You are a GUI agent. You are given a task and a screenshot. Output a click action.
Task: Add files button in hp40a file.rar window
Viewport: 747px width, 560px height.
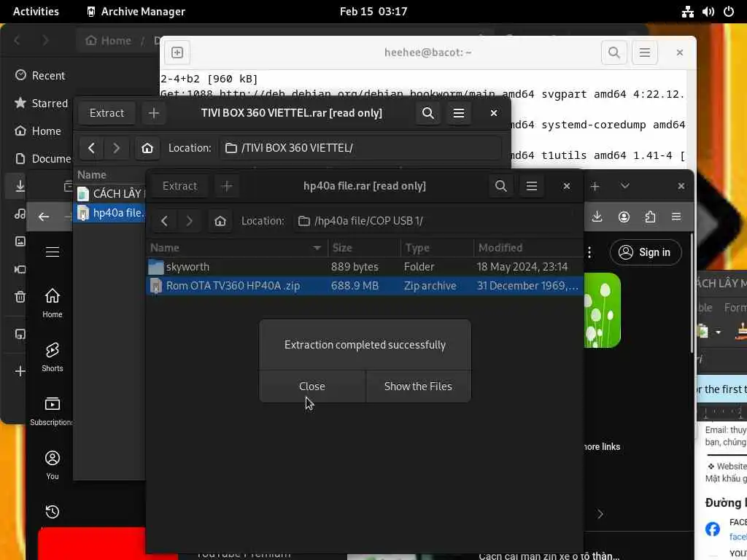pos(228,186)
